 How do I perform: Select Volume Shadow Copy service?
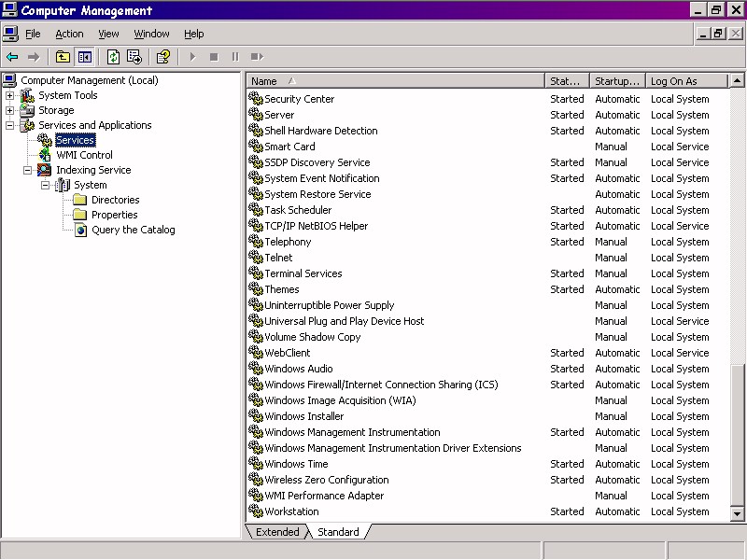487,337
